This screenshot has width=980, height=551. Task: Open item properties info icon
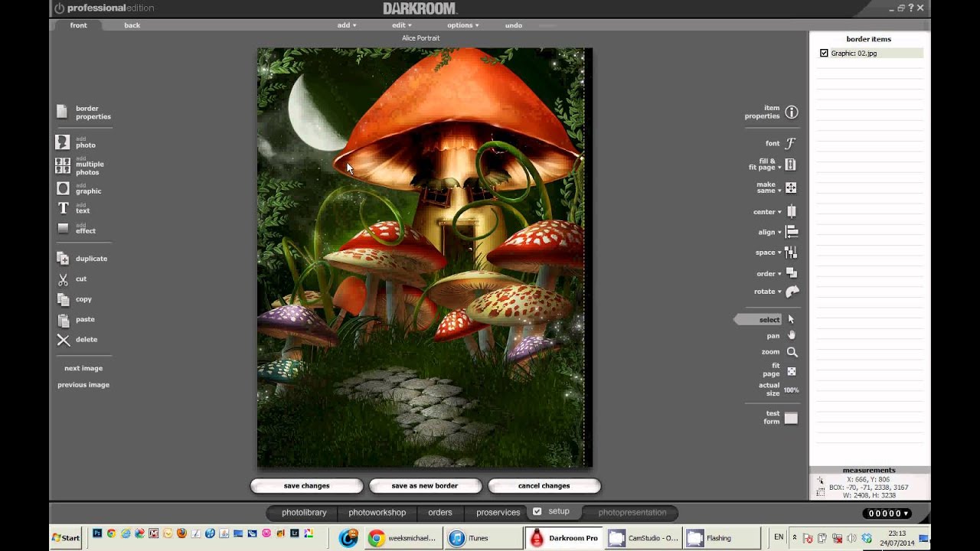(x=792, y=112)
